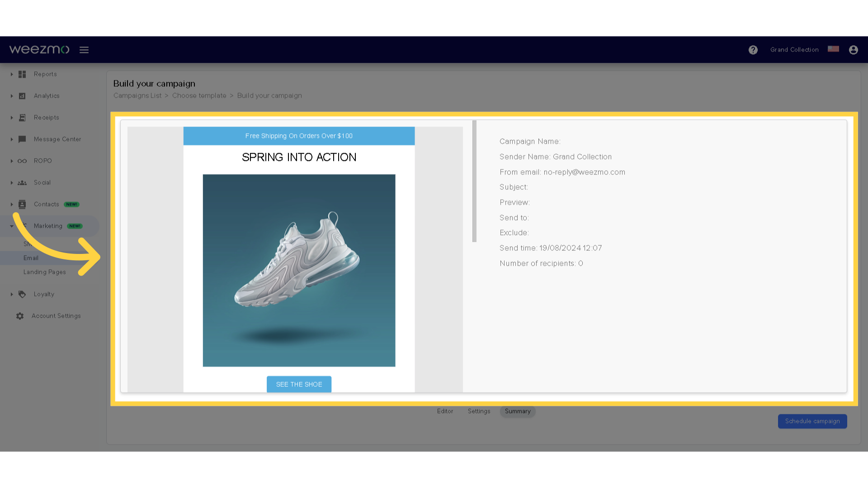Click the US flag language icon
Screen dimensions: 868x488
833,49
